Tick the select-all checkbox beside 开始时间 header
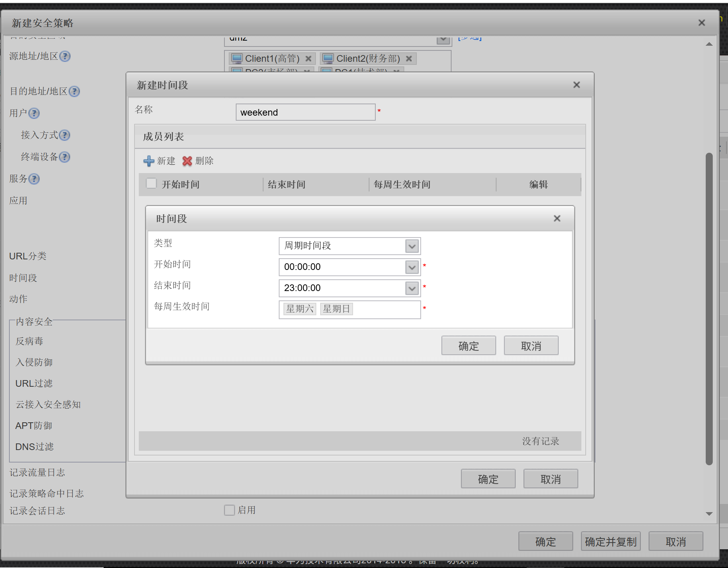Viewport: 728px width, 568px height. click(151, 183)
